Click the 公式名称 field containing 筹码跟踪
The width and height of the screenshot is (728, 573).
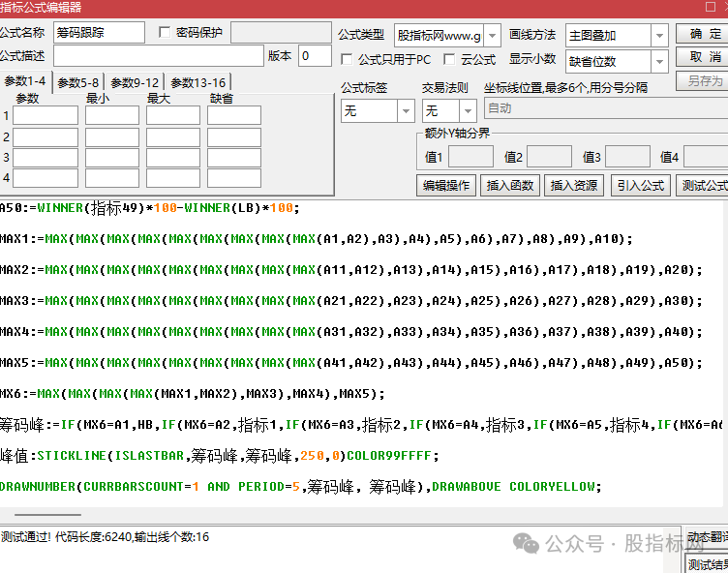point(99,33)
